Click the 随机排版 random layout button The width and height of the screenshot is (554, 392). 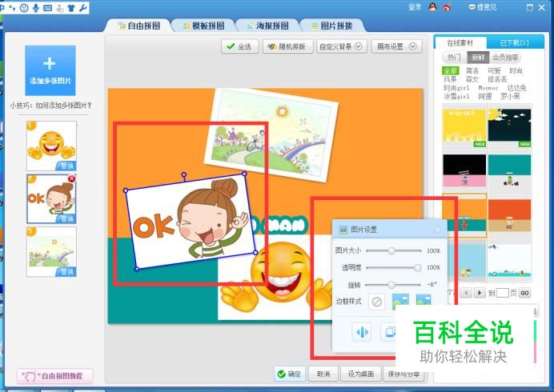[x=288, y=46]
